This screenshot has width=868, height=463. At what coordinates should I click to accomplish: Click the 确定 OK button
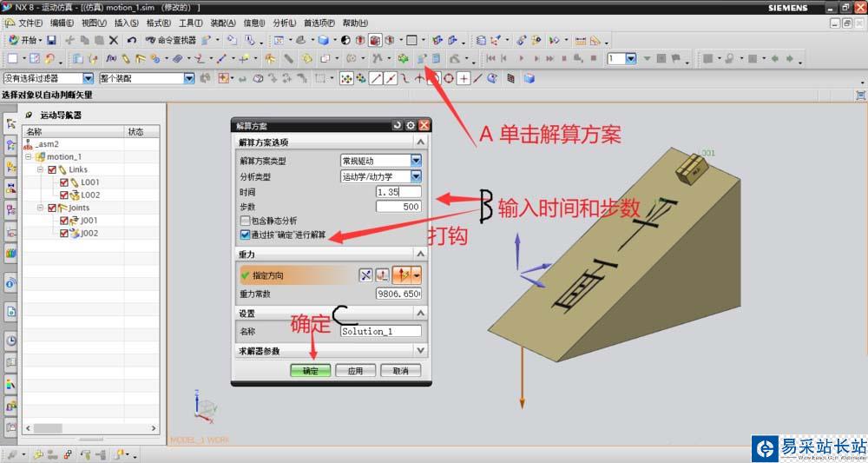click(311, 371)
